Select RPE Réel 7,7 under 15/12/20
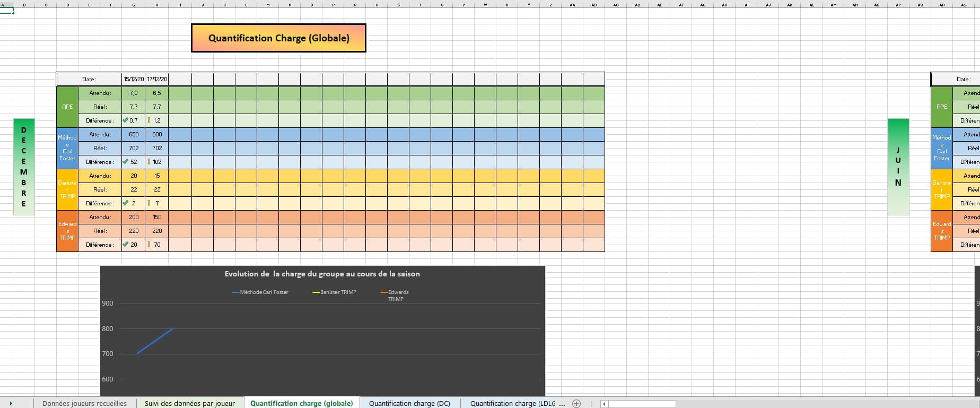 tap(133, 107)
